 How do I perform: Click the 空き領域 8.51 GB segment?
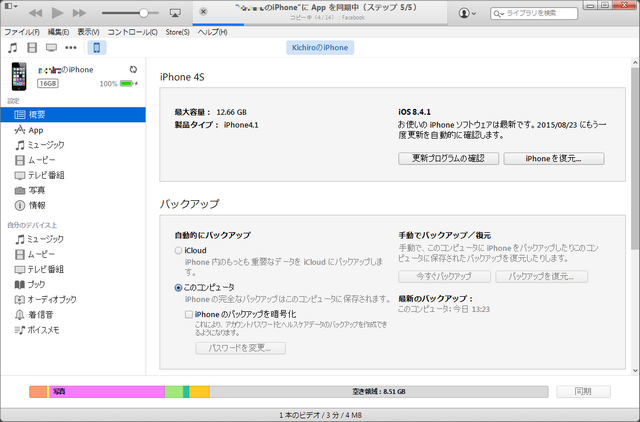[x=379, y=392]
